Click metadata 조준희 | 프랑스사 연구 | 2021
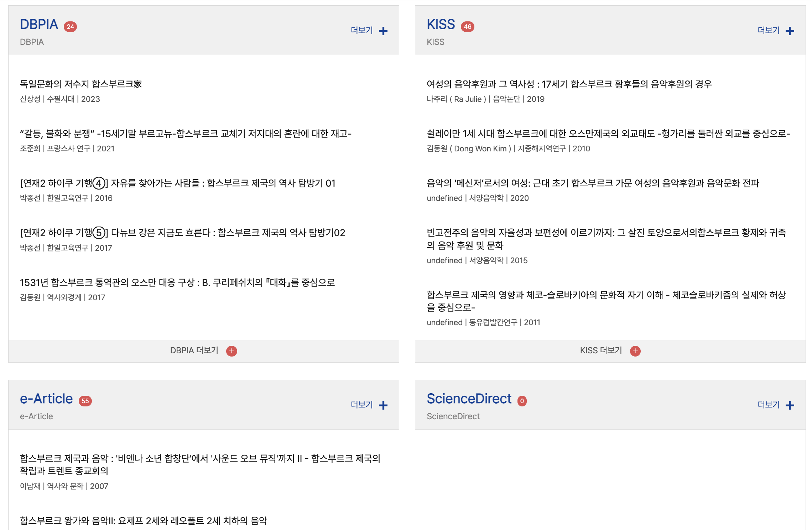This screenshot has height=530, width=812. pos(67,149)
